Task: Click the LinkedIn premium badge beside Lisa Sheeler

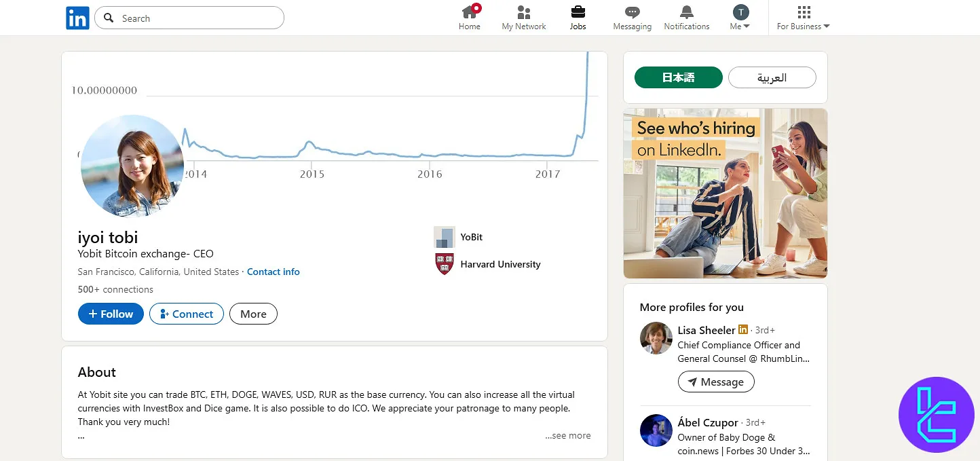Action: pyautogui.click(x=743, y=330)
